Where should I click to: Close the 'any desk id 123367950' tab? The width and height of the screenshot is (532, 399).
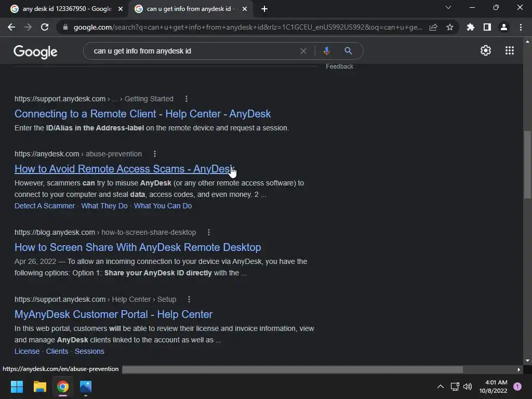[x=121, y=9]
